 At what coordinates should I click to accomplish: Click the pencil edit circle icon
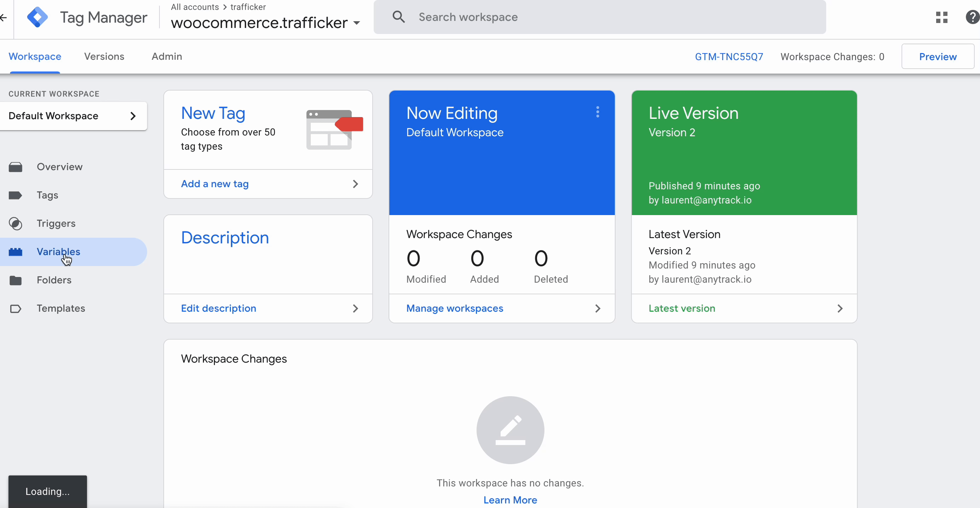[x=510, y=430]
